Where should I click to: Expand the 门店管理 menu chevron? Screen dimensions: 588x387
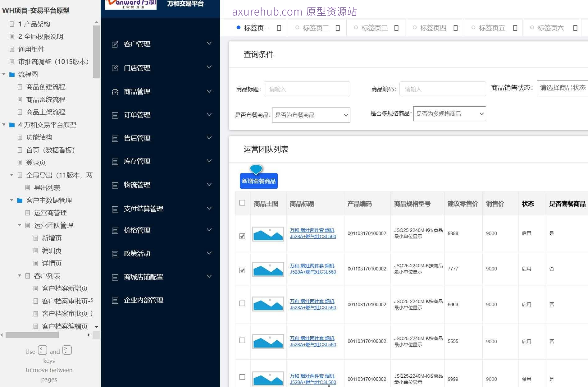209,67
